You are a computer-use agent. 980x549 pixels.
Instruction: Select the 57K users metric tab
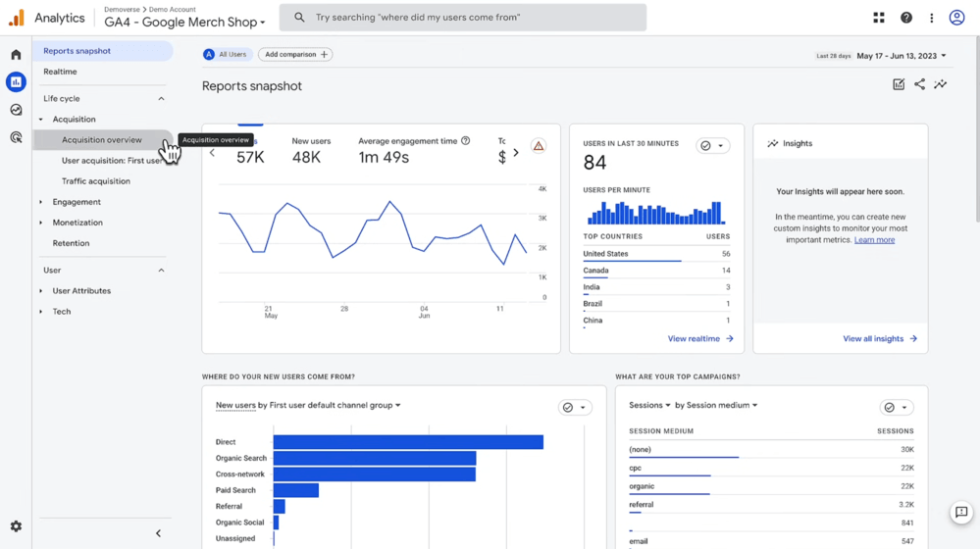250,151
